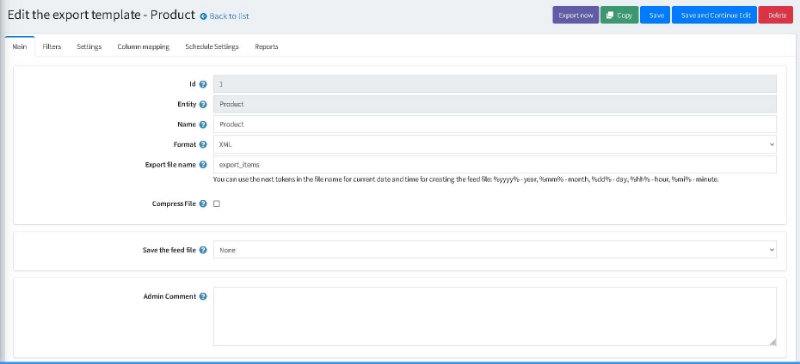
Task: Switch to the Filters tab
Action: 52,46
